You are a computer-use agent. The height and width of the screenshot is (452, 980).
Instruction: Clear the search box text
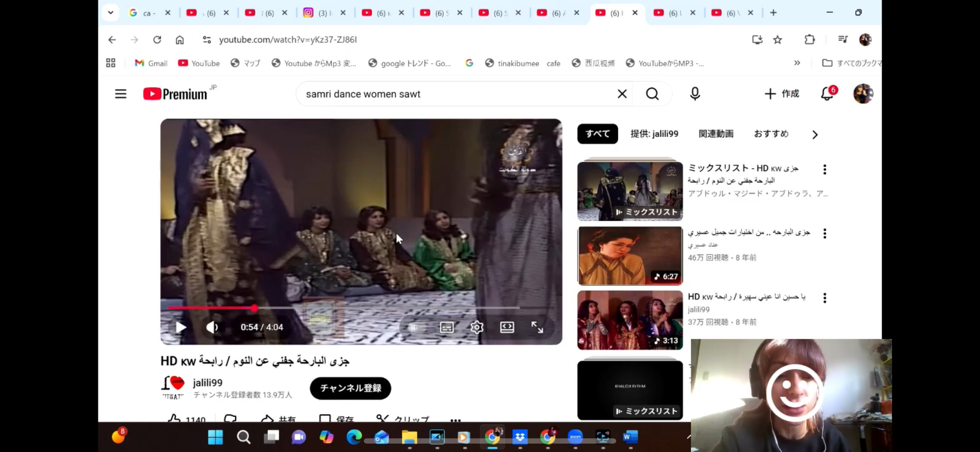coord(622,94)
